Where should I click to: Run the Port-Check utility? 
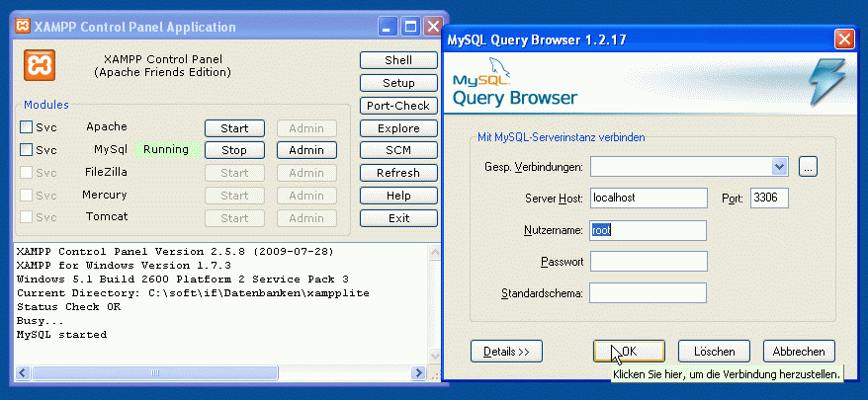coord(397,106)
